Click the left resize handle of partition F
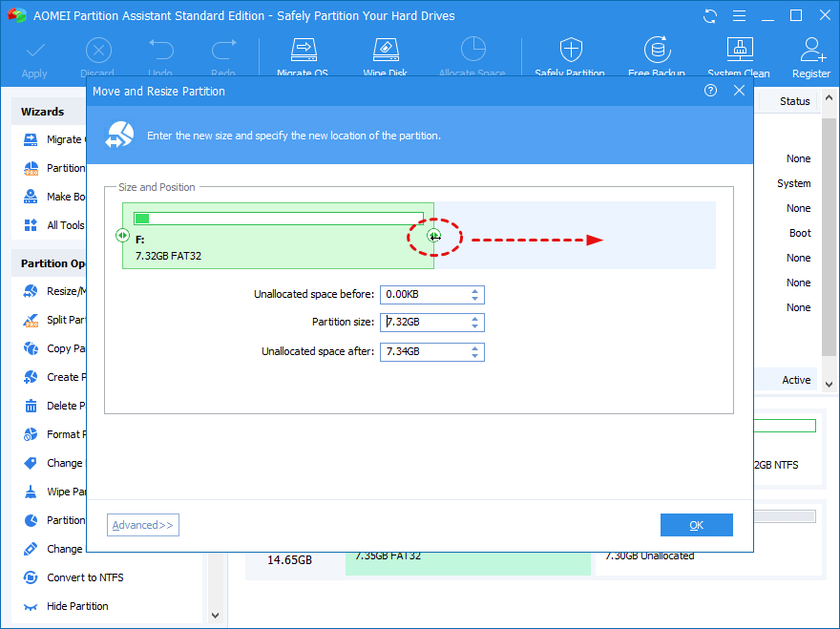840x629 pixels. [x=122, y=236]
